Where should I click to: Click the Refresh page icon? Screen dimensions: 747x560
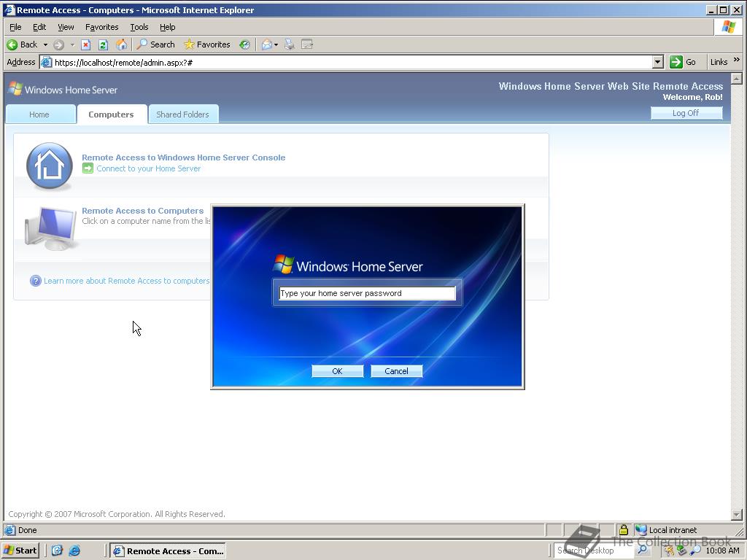103,44
